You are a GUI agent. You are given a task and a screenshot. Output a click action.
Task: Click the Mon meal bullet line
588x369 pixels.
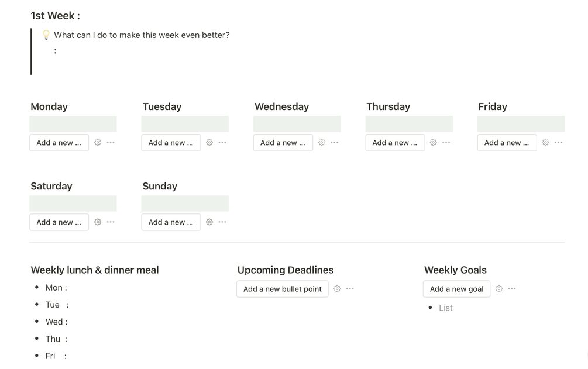[x=57, y=288]
